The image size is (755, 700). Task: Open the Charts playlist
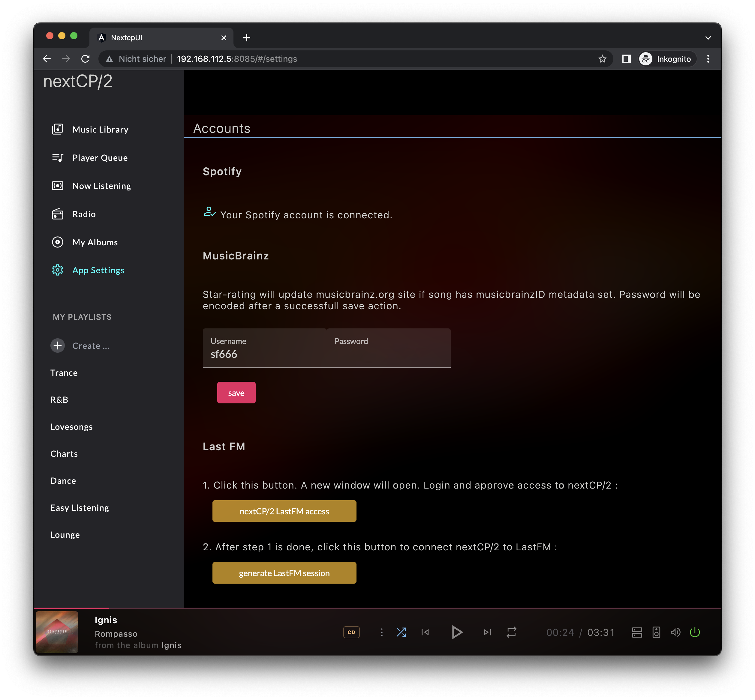[x=64, y=454]
